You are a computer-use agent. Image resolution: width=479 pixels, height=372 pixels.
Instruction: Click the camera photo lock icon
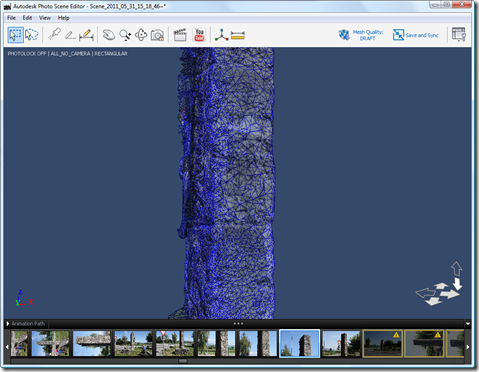click(157, 35)
